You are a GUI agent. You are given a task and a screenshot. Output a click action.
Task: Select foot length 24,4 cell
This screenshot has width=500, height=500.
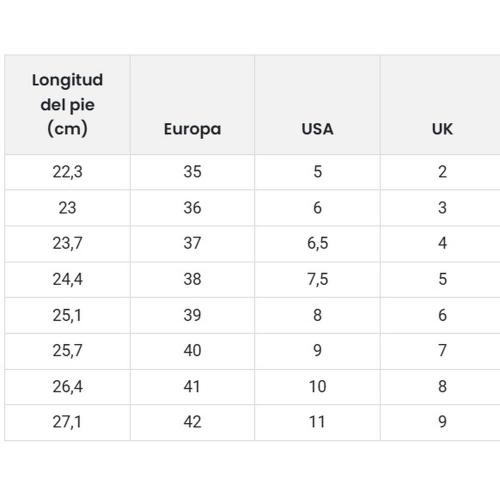(67, 279)
